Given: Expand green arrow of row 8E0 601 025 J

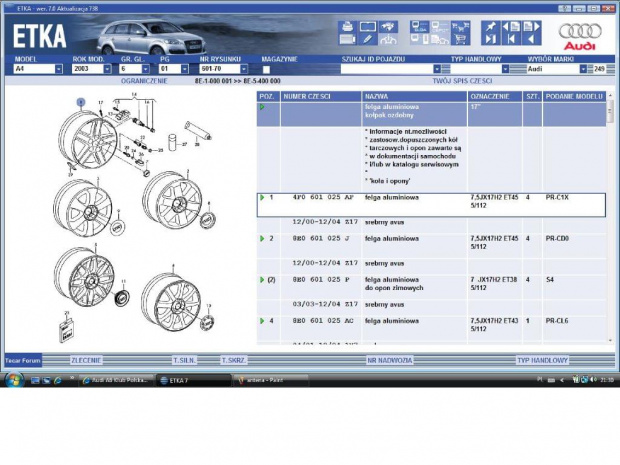Looking at the screenshot, I should [262, 238].
